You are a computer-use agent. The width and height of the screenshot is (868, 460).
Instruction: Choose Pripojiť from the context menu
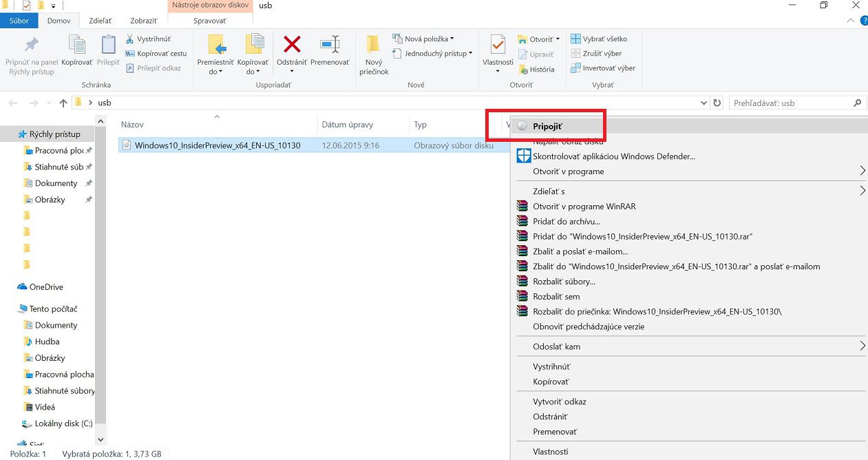(689, 126)
